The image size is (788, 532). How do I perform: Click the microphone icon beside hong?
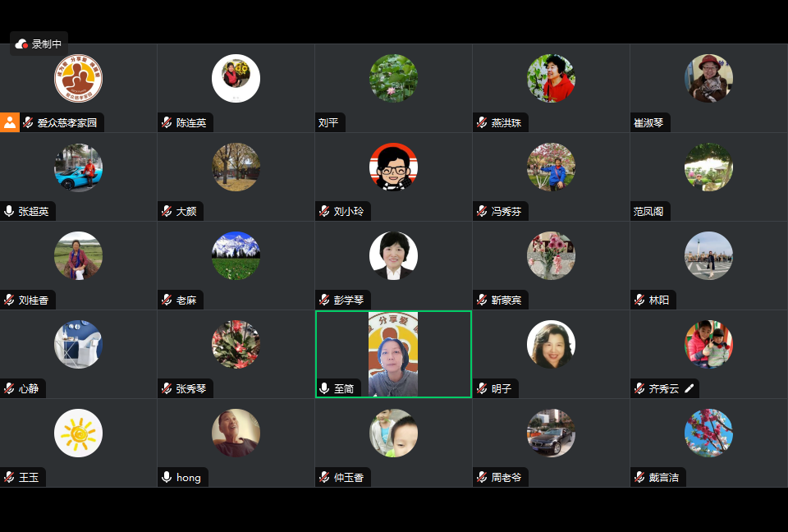coord(167,477)
